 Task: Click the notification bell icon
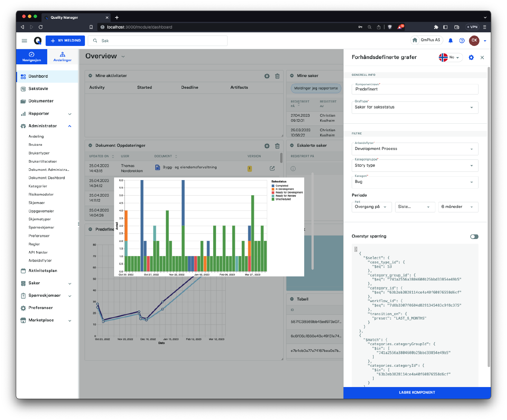[450, 41]
